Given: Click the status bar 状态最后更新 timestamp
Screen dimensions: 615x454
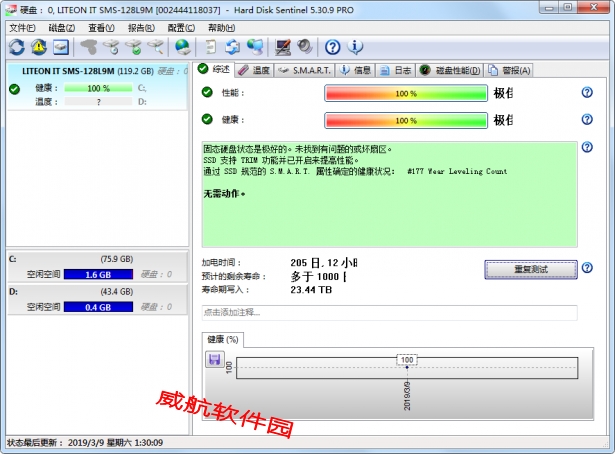Looking at the screenshot, I should pos(85,443).
